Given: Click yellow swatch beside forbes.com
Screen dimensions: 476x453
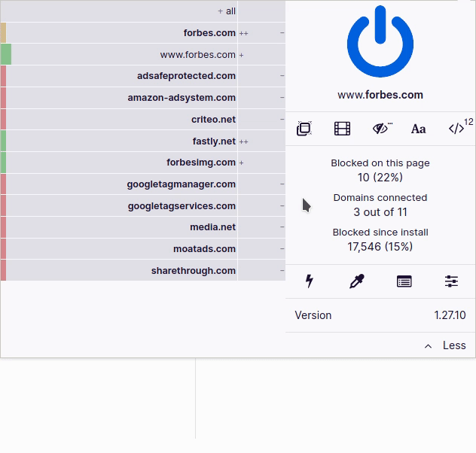Looking at the screenshot, I should pos(3,33).
